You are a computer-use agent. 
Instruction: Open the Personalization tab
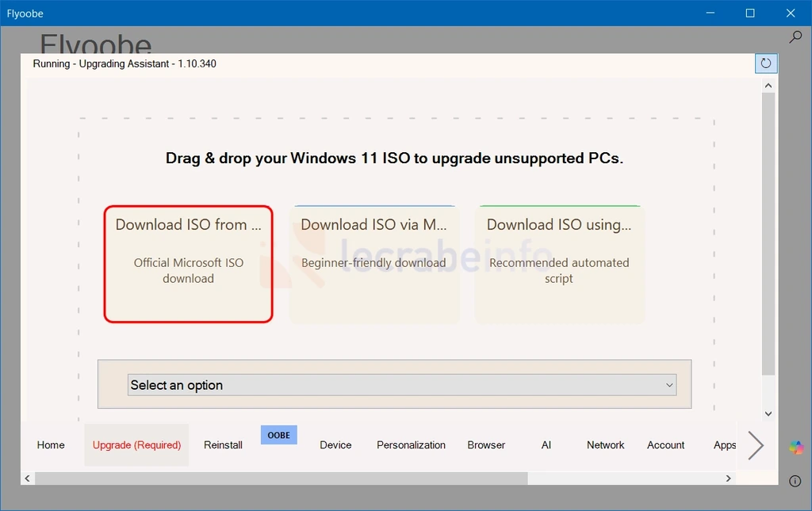click(x=412, y=444)
